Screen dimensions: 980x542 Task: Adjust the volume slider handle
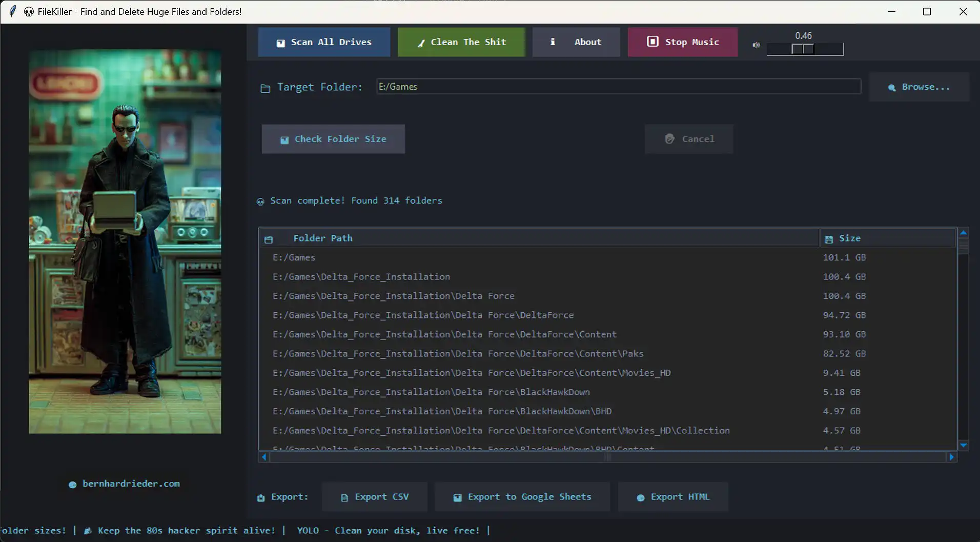803,49
